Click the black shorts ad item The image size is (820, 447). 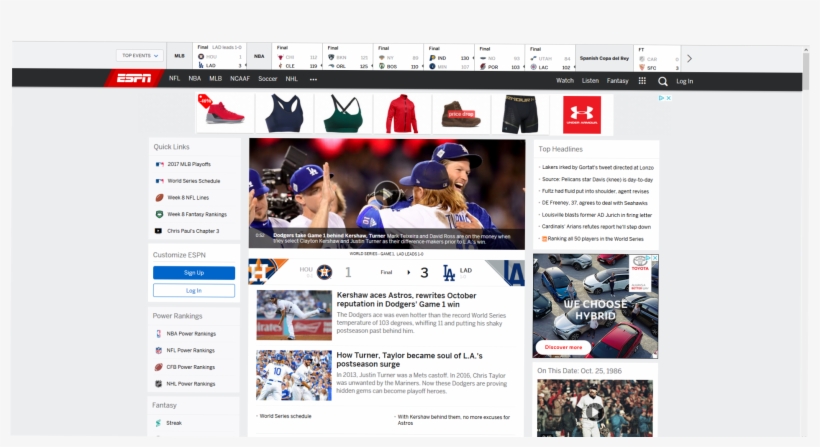coord(520,113)
